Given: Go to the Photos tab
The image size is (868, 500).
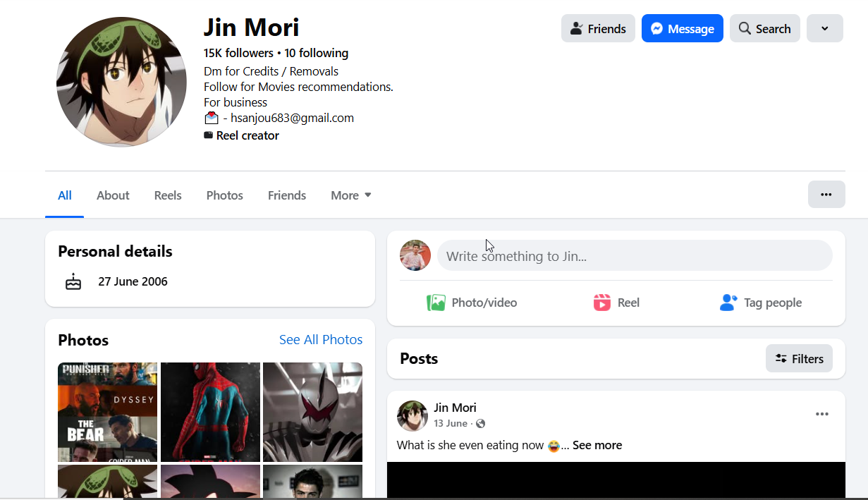Looking at the screenshot, I should (x=225, y=195).
